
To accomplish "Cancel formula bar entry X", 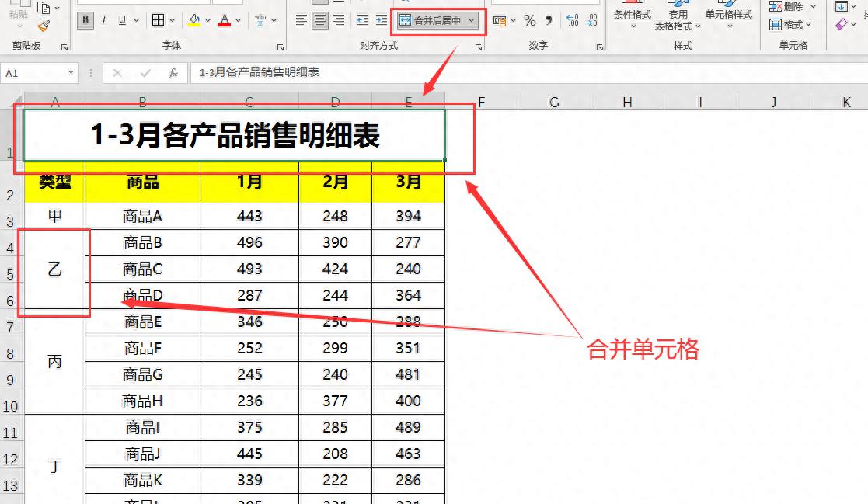I will point(117,73).
